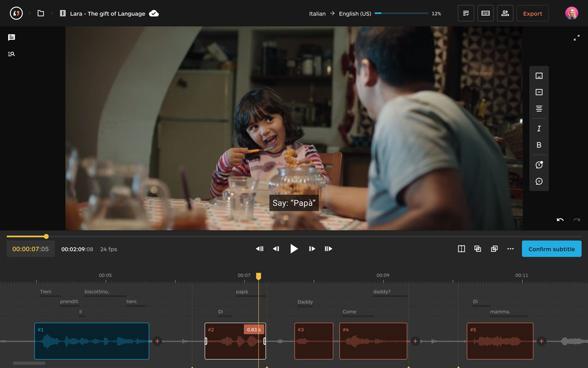The height and width of the screenshot is (368, 588).
Task: Toggle italic formatting for subtitle
Action: point(539,129)
